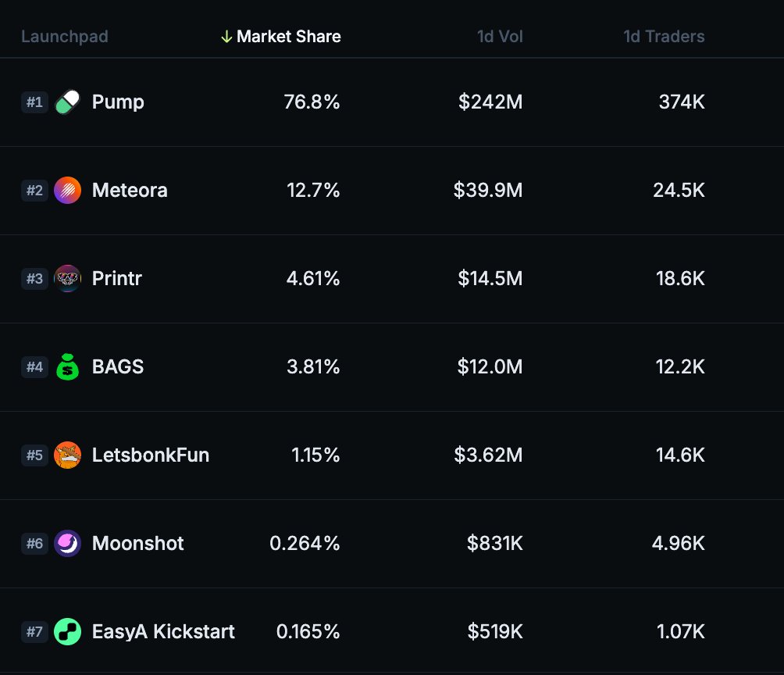Open the EasyA Kickstart name link

163,632
